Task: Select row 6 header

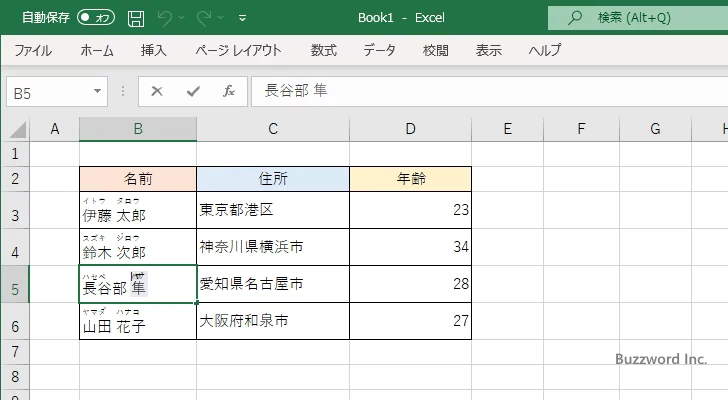Action: pyautogui.click(x=15, y=322)
